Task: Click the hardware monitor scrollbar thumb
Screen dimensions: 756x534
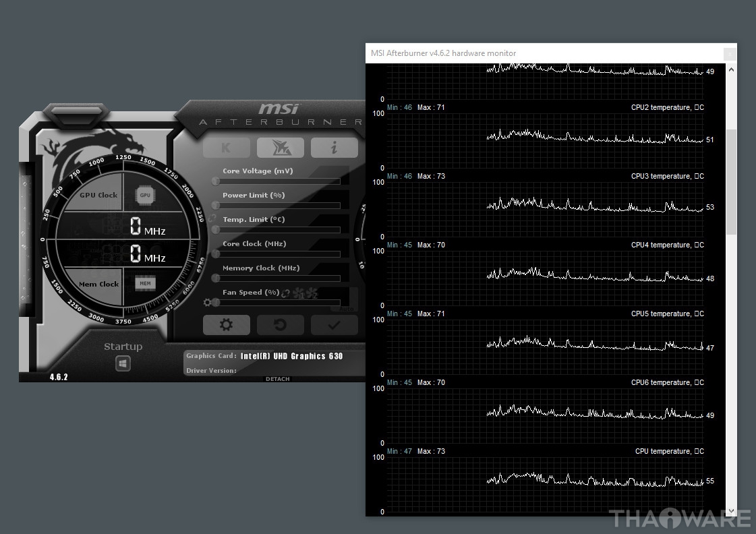Action: coord(731,181)
